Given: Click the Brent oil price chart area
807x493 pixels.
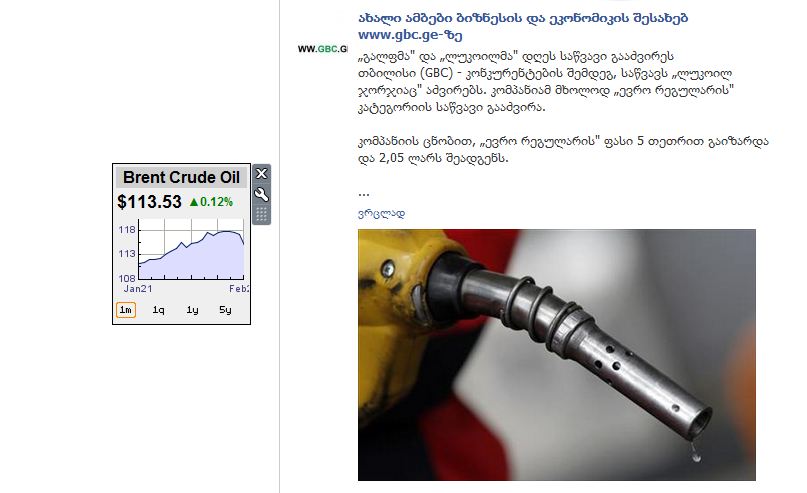Looking at the screenshot, I should pyautogui.click(x=191, y=249).
